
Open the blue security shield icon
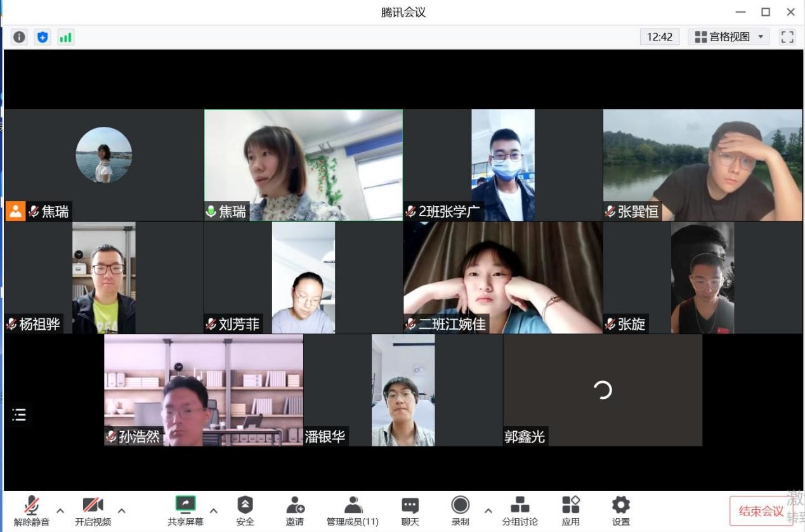[x=43, y=37]
